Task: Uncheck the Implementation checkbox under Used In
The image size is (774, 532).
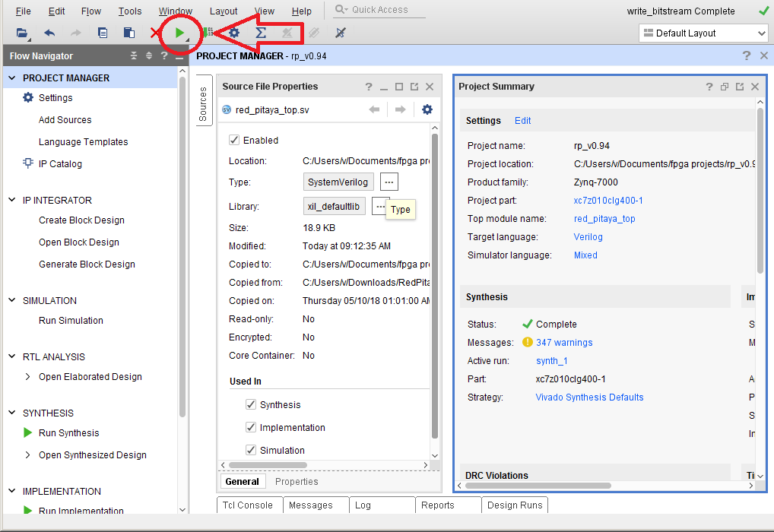Action: pyautogui.click(x=251, y=427)
